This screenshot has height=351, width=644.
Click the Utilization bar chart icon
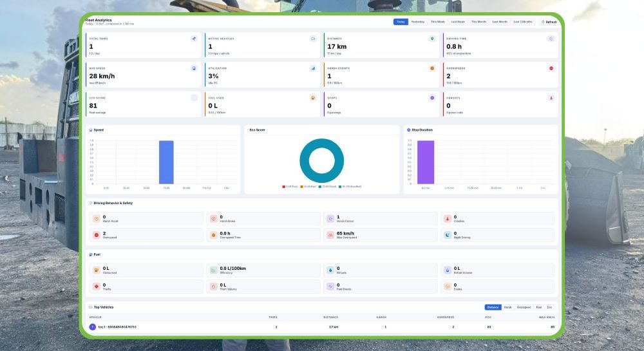pos(313,68)
